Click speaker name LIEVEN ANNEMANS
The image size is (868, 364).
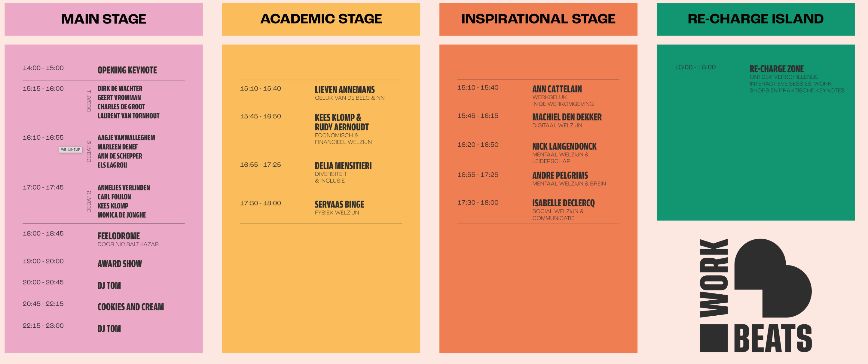(x=345, y=89)
